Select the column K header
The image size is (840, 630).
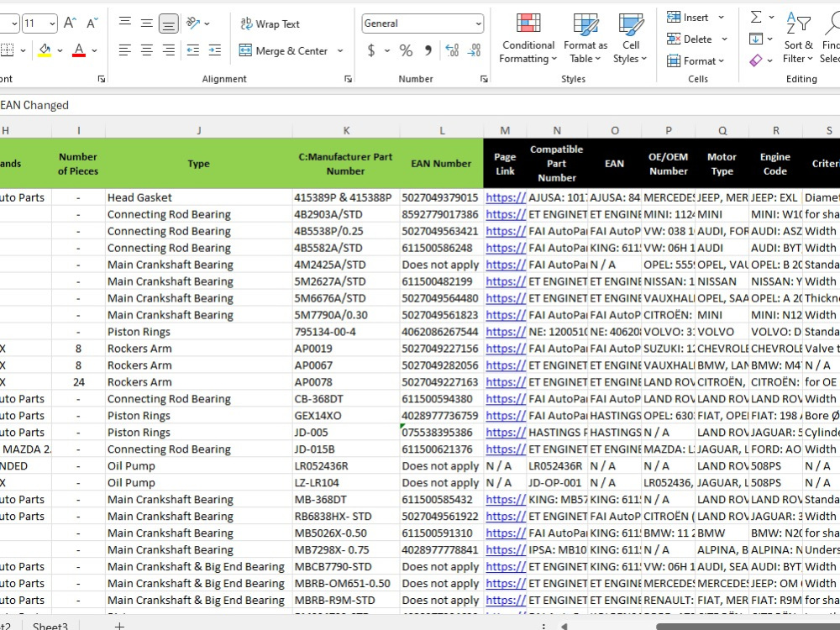point(346,130)
